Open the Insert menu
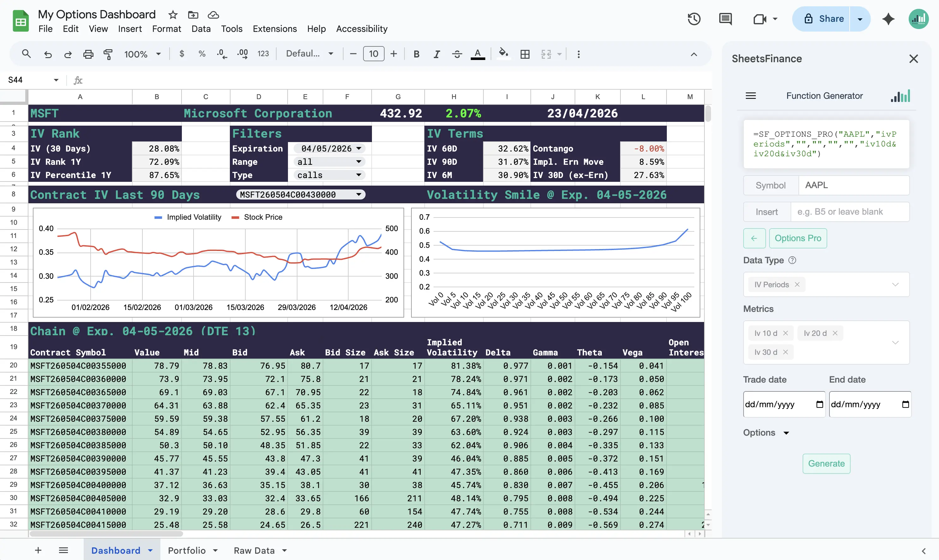The width and height of the screenshot is (939, 560). pyautogui.click(x=130, y=29)
